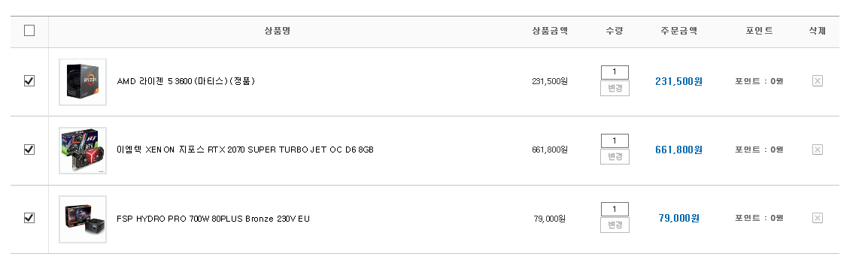Click 변경 button for the FSP power supply

pos(615,225)
